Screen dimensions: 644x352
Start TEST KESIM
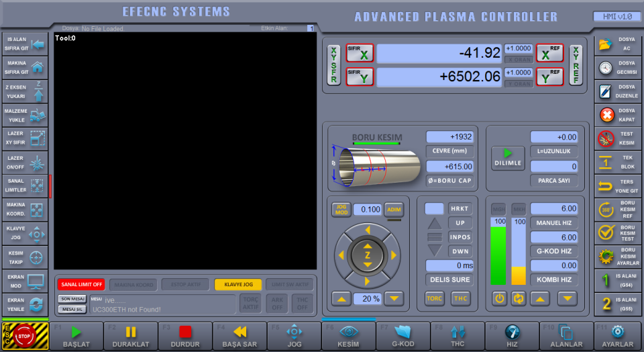click(618, 139)
